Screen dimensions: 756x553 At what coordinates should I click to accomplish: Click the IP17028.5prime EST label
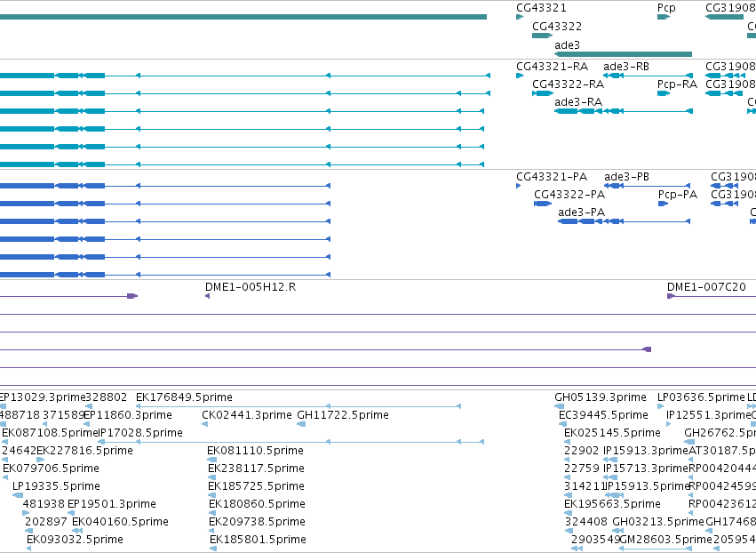(x=140, y=433)
